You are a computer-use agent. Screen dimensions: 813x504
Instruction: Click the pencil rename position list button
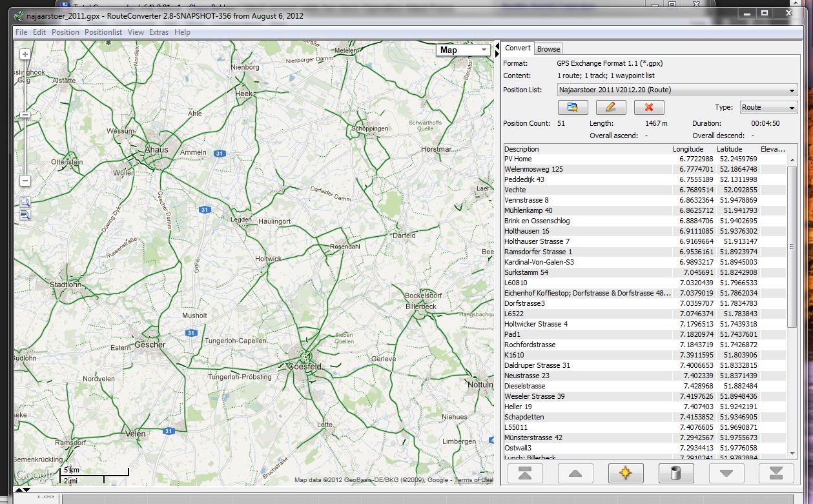(611, 107)
